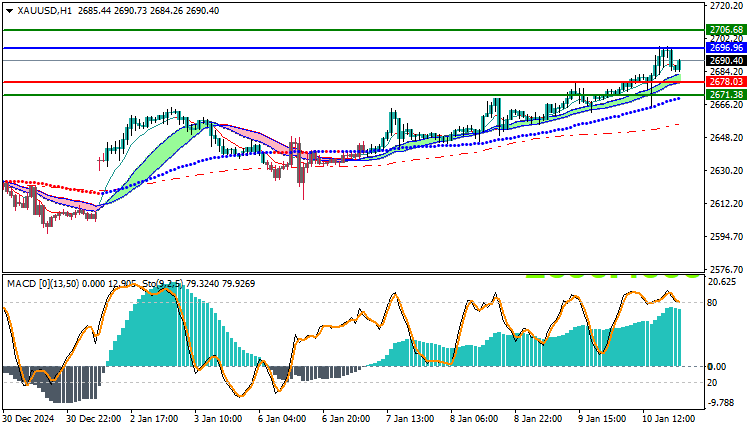Viewport: 750px width, 430px height.
Task: Click the OHLC values 2685.44 2690.73 2684.26 2690.40
Action: [x=148, y=11]
